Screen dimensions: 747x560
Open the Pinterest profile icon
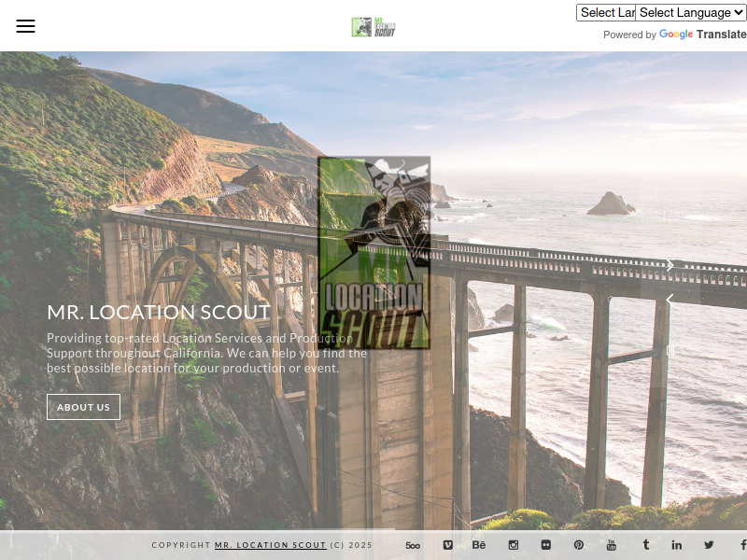pyautogui.click(x=579, y=545)
